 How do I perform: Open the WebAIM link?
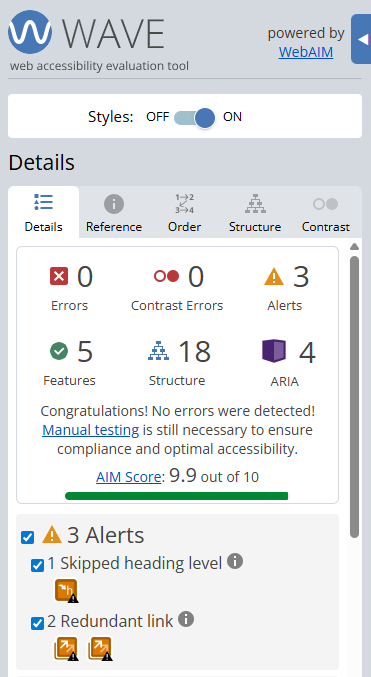tap(306, 52)
